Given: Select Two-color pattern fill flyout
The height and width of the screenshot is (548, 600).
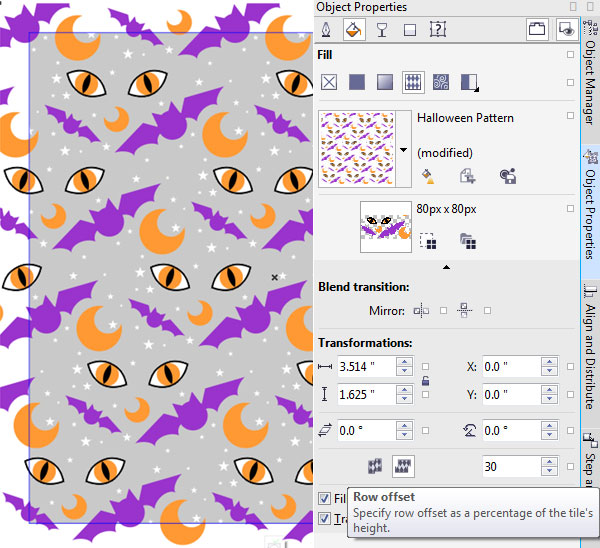Looking at the screenshot, I should (x=470, y=82).
